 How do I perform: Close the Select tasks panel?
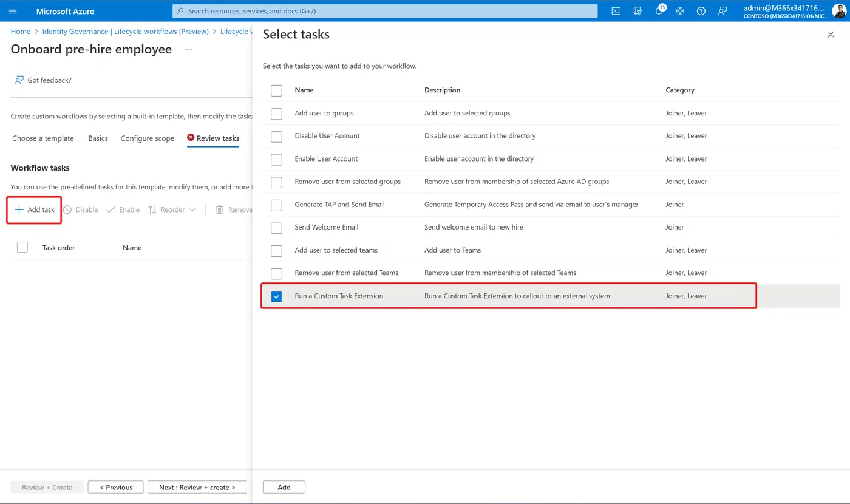[x=831, y=35]
